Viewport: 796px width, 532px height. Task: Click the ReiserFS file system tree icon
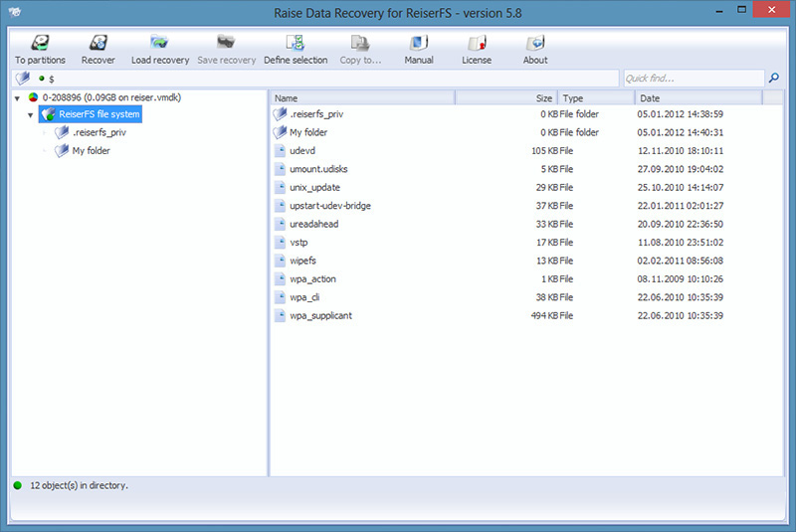(48, 114)
